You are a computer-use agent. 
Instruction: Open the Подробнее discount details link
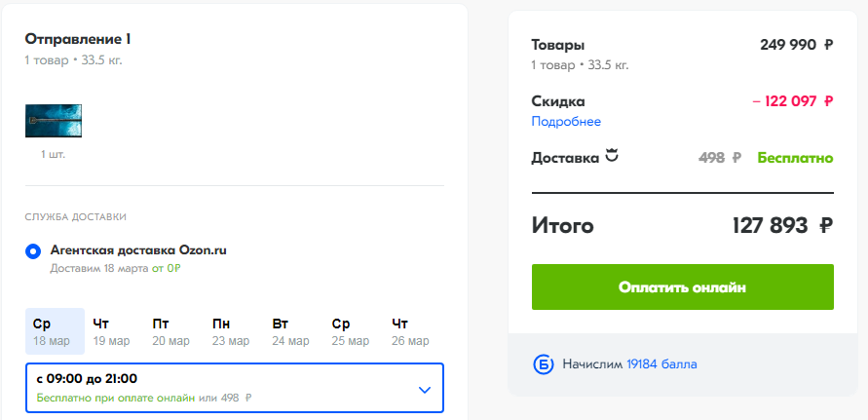[x=566, y=122]
